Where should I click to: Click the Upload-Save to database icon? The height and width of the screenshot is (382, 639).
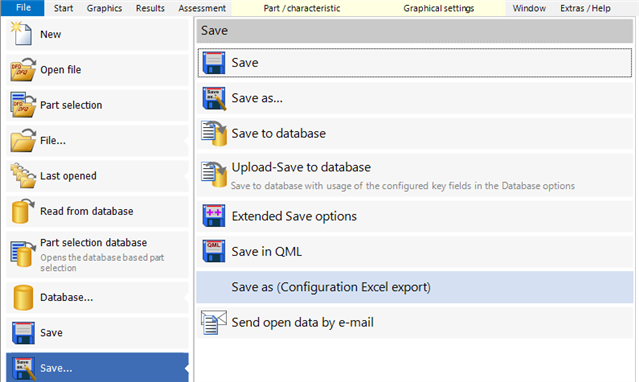214,174
